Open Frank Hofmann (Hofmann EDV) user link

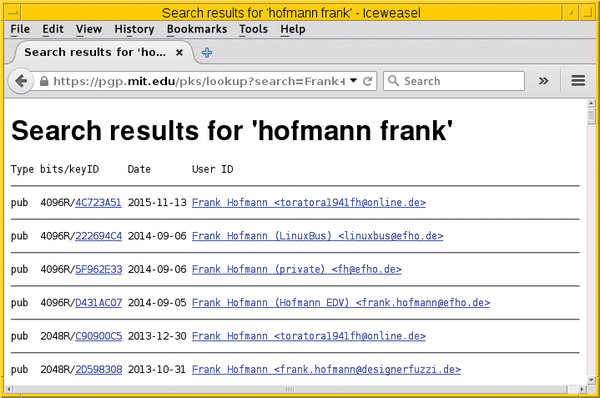coord(341,303)
